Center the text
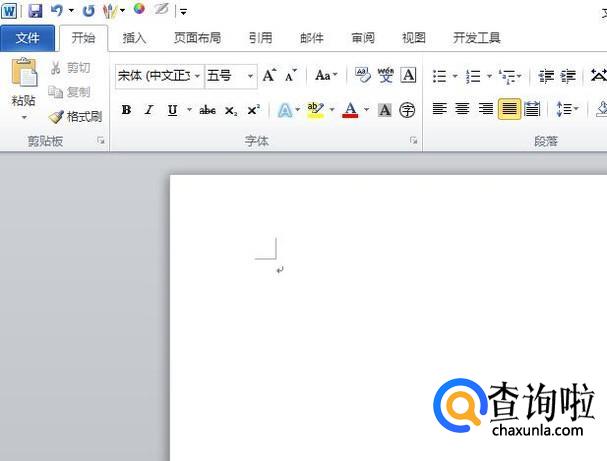This screenshot has width=607, height=461. tap(462, 109)
